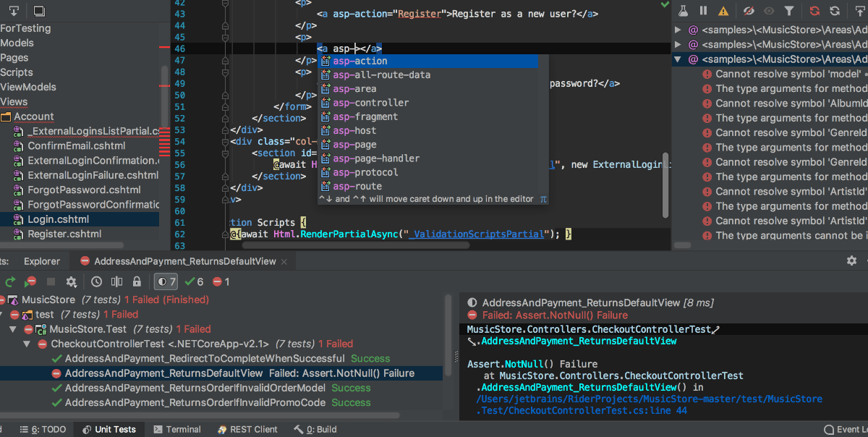Choose asp-controller from completion popup

[428, 103]
